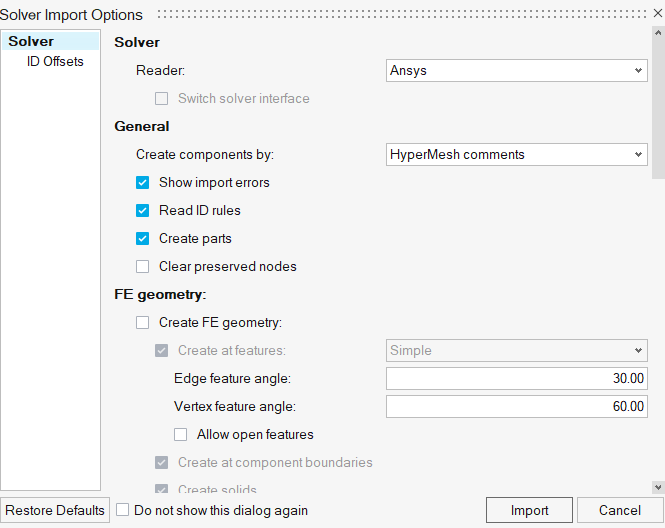
Task: Click Restore Defaults
Action: pos(54,510)
